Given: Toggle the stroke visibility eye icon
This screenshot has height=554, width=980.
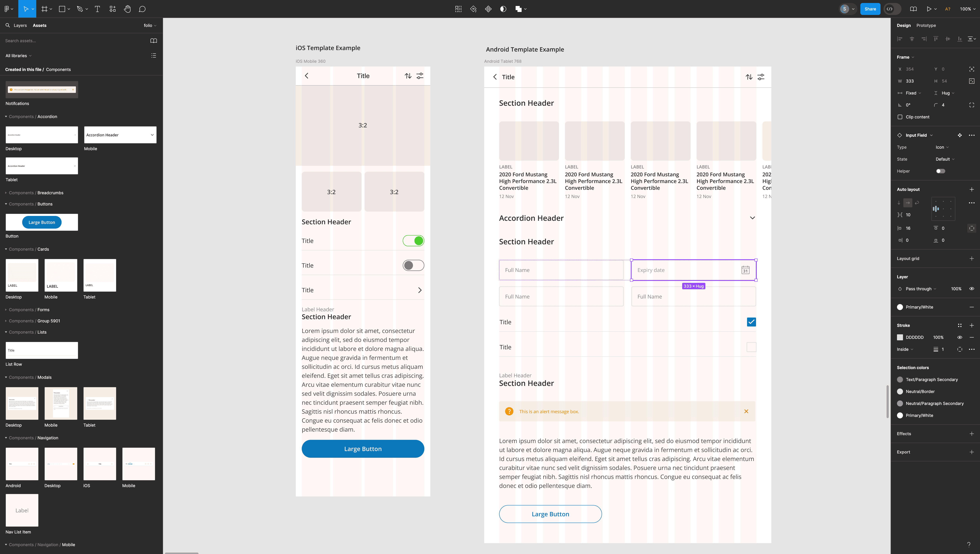Looking at the screenshot, I should (x=959, y=338).
